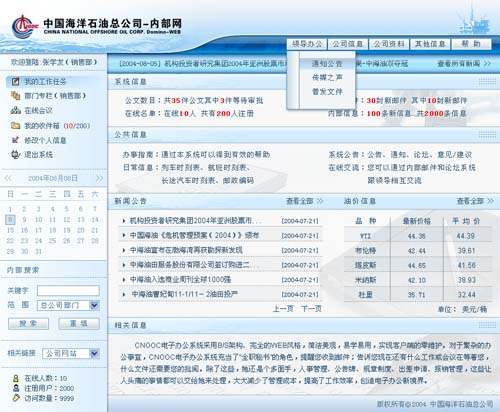The image size is (500, 412).
Task: Click the 重填 reset button
Action: pos(79,323)
